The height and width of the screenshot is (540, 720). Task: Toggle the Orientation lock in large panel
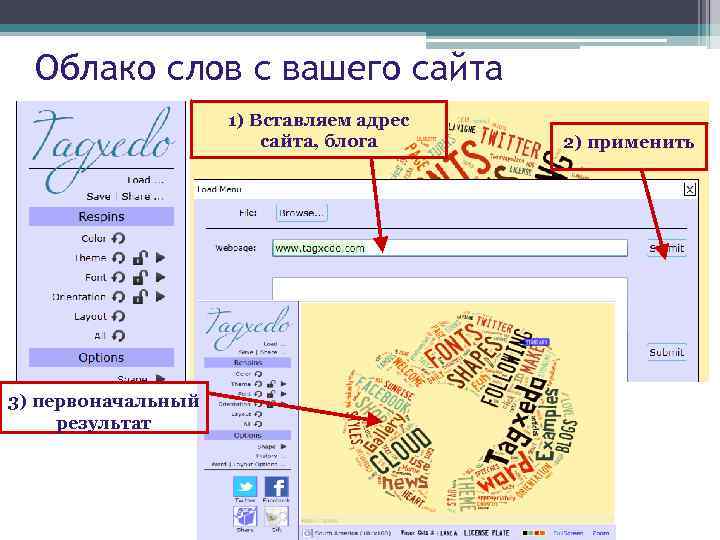pos(140,297)
